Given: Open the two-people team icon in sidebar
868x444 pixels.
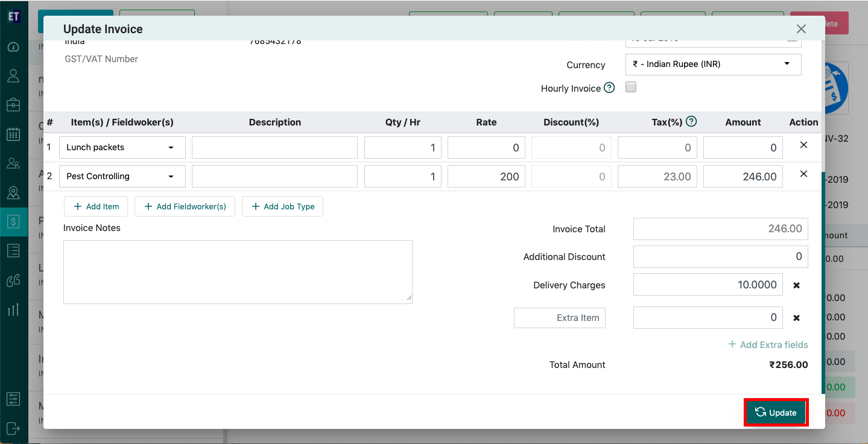Looking at the screenshot, I should tap(13, 163).
